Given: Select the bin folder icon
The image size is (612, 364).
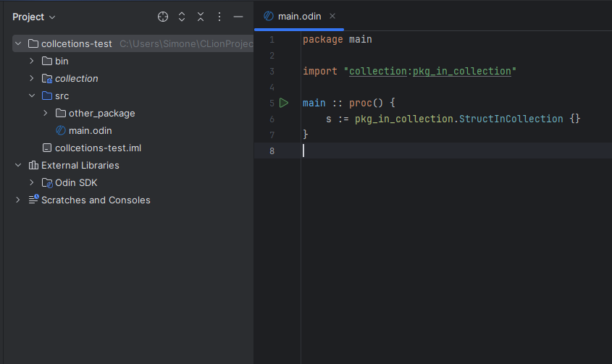Looking at the screenshot, I should (x=47, y=61).
